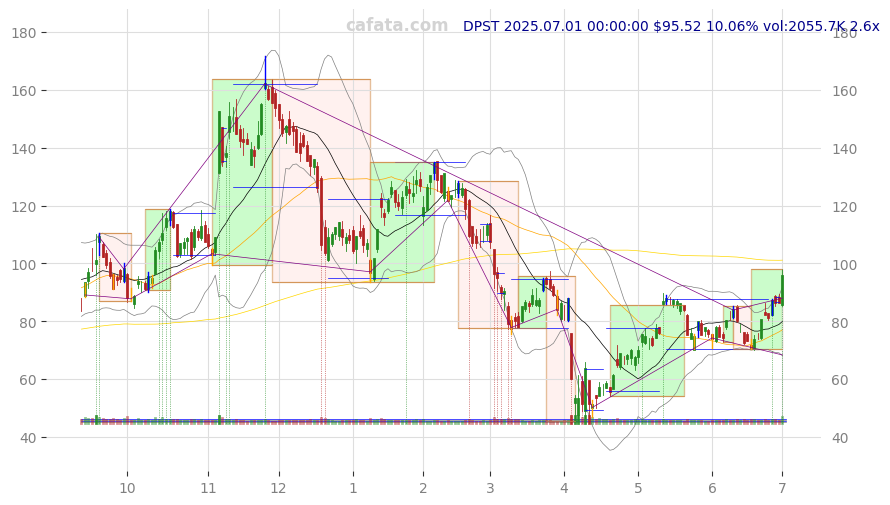This screenshot has width=890, height=505.
Task: Click the 80 label on right price axis
Action: pos(841,322)
